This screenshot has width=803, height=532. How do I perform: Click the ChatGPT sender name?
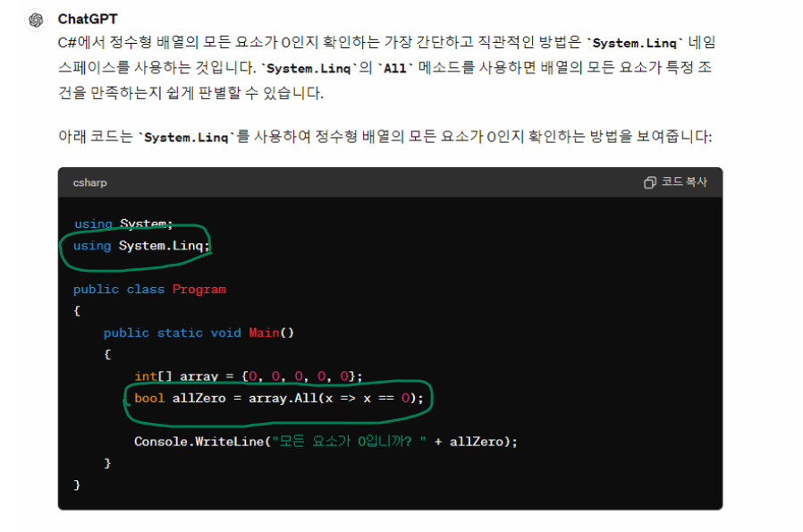(x=88, y=19)
